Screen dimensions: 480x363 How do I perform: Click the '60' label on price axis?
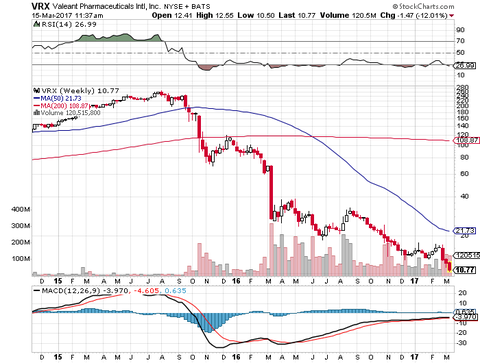(464, 173)
